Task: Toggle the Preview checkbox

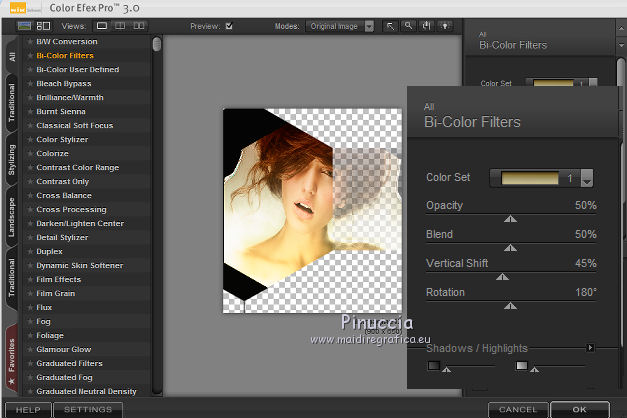Action: tap(230, 25)
